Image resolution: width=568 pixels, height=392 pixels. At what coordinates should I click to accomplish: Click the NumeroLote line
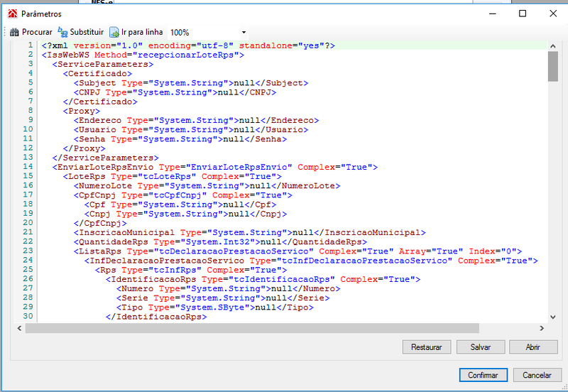207,186
